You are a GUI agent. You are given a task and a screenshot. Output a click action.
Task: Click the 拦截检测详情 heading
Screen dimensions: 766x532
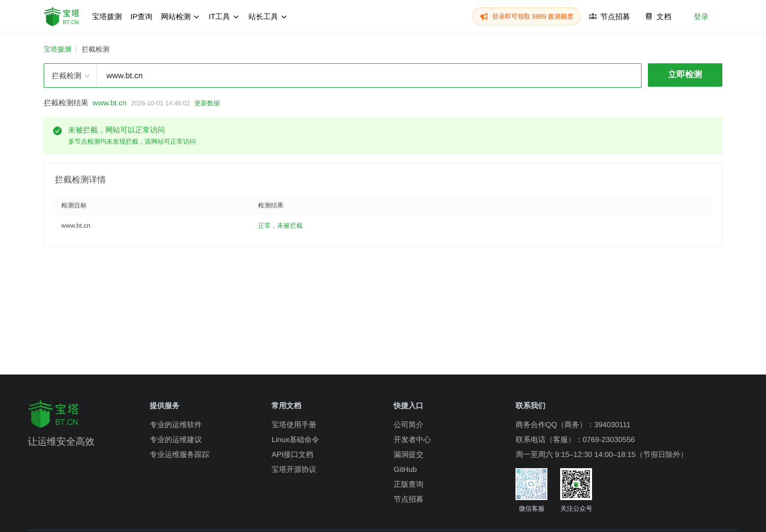[80, 180]
